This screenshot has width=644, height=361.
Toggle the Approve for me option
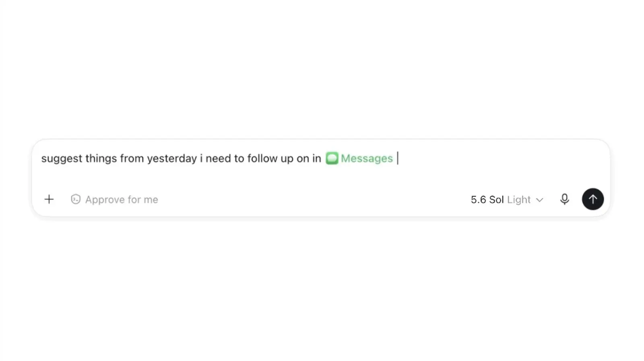pos(115,199)
